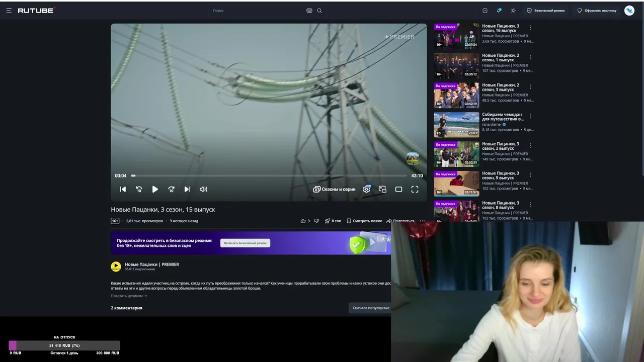The width and height of the screenshot is (644, 362).
Task: Open Новые Пацанки | PREMIER channel avatar
Action: [x=116, y=266]
